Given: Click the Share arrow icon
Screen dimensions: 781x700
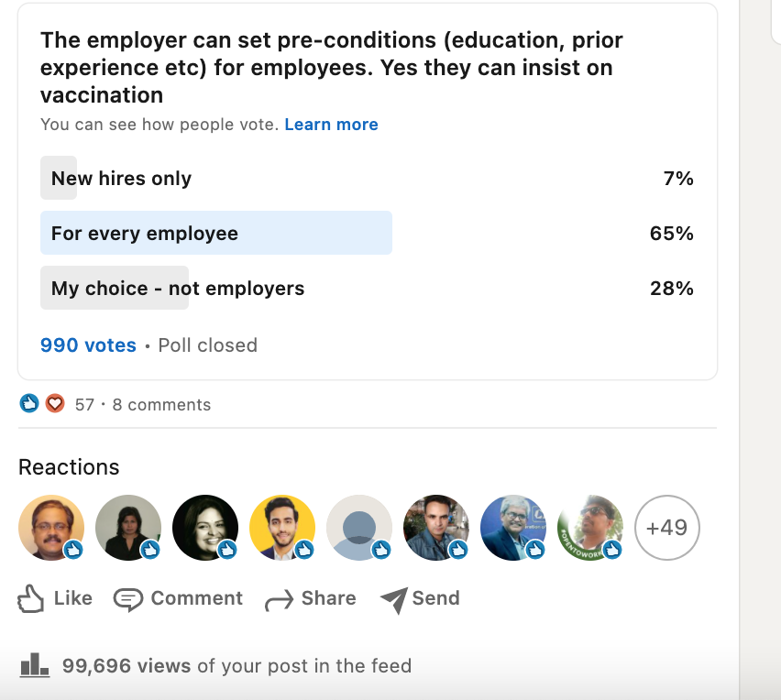Looking at the screenshot, I should [278, 601].
